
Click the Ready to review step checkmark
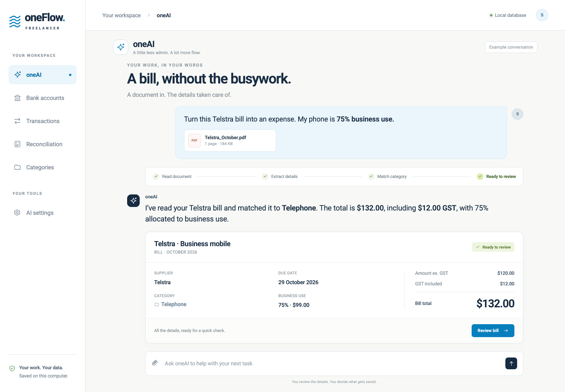coord(480,176)
